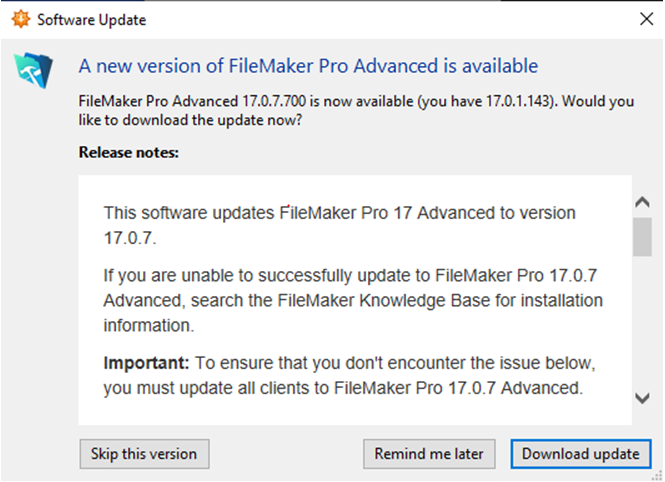This screenshot has width=665, height=482.
Task: Click the release notes scroll-up arrow
Action: [x=642, y=202]
